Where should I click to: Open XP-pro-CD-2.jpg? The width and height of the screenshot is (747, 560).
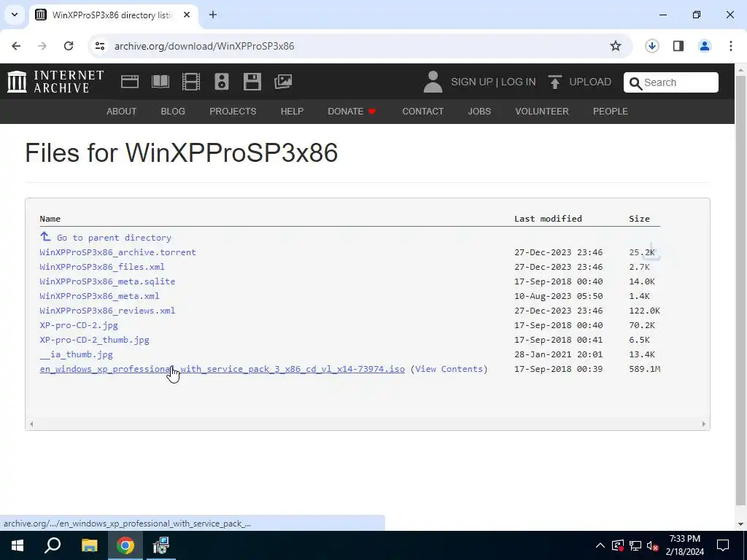[x=79, y=325]
